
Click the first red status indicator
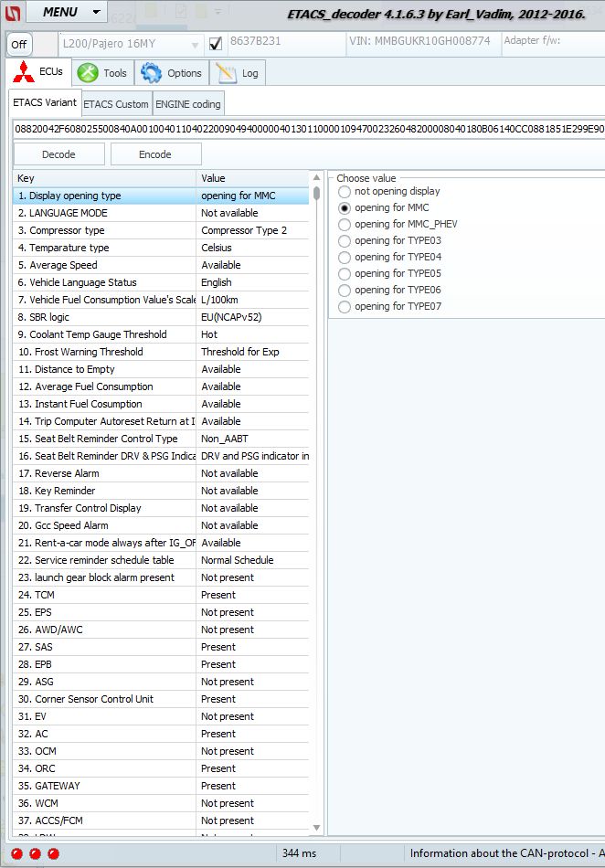point(17,853)
